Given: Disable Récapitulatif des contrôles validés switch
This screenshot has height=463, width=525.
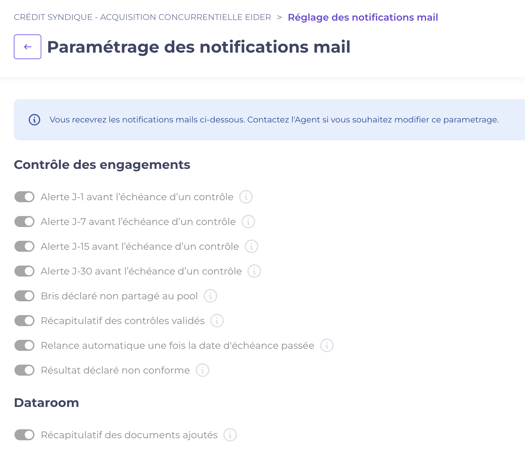Looking at the screenshot, I should pyautogui.click(x=24, y=321).
